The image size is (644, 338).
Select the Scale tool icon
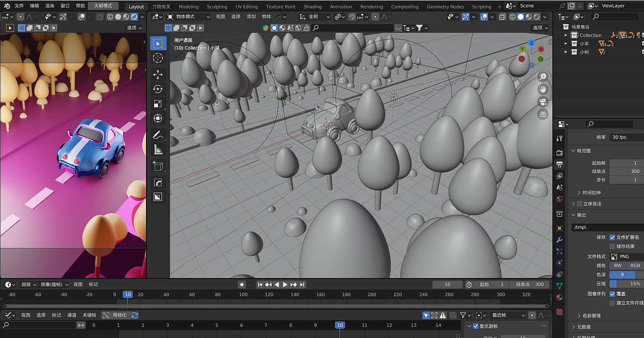[158, 104]
